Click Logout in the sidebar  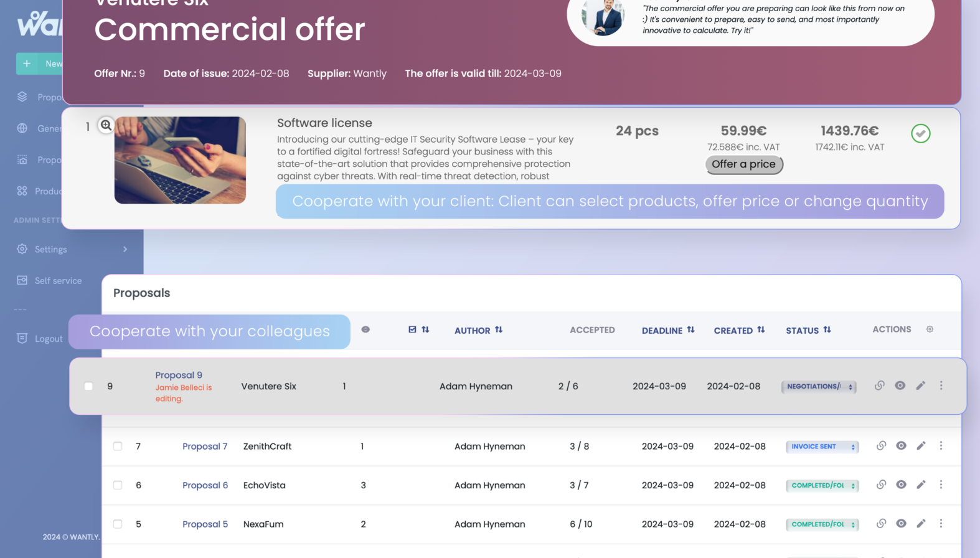49,339
